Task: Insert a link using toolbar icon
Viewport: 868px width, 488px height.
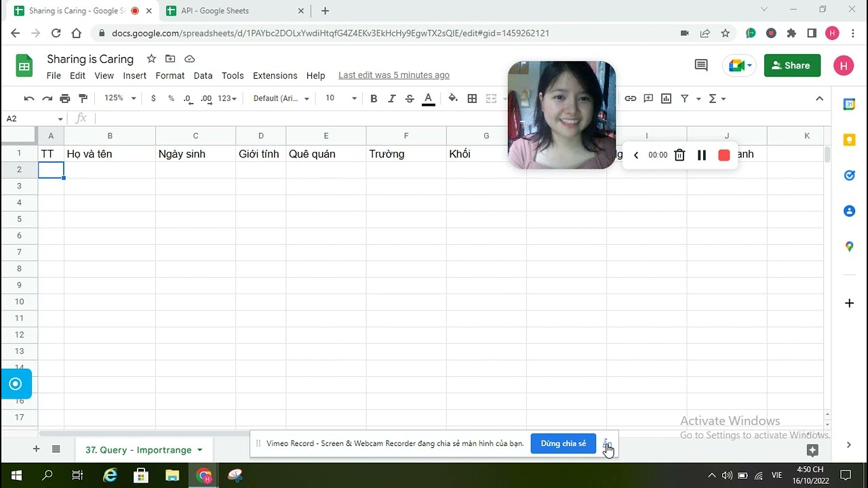Action: coord(631,98)
